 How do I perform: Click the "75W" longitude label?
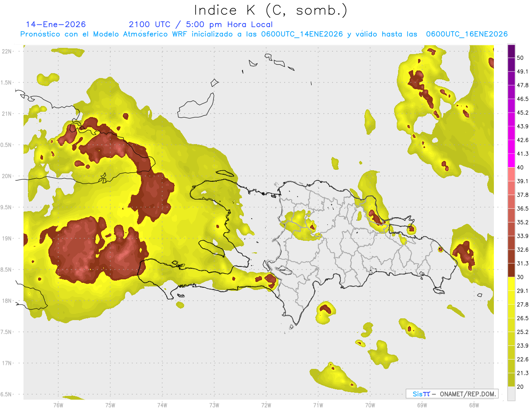click(x=110, y=405)
